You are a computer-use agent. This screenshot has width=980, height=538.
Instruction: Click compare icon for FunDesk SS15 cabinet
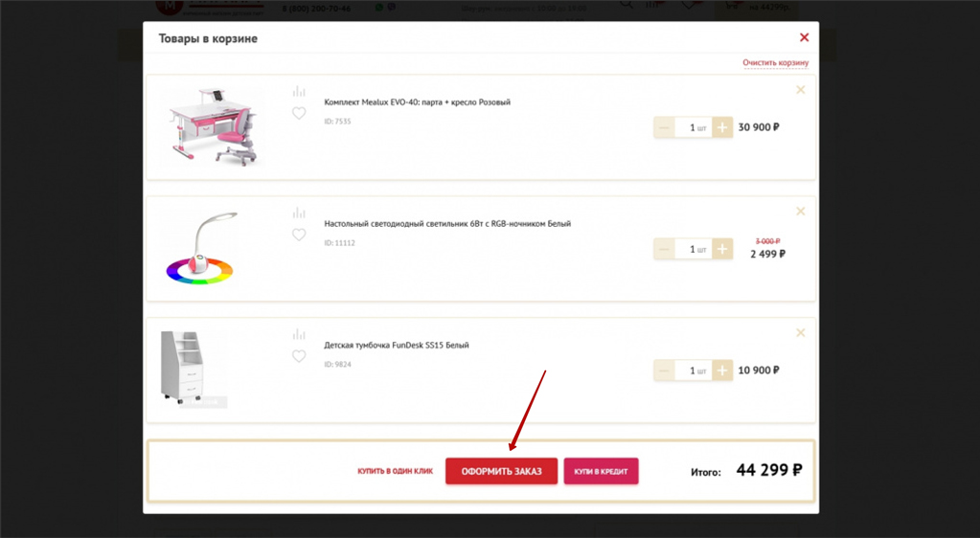299,335
